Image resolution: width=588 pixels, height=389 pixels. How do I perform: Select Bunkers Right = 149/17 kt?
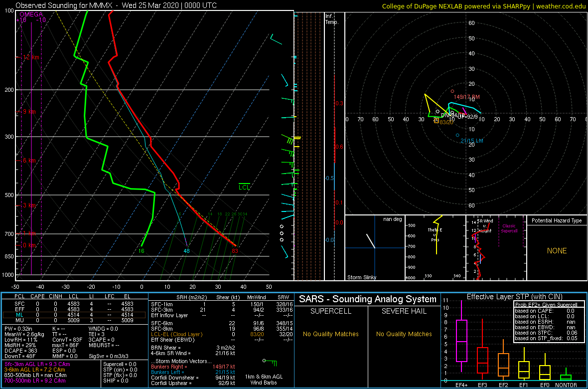(x=193, y=367)
